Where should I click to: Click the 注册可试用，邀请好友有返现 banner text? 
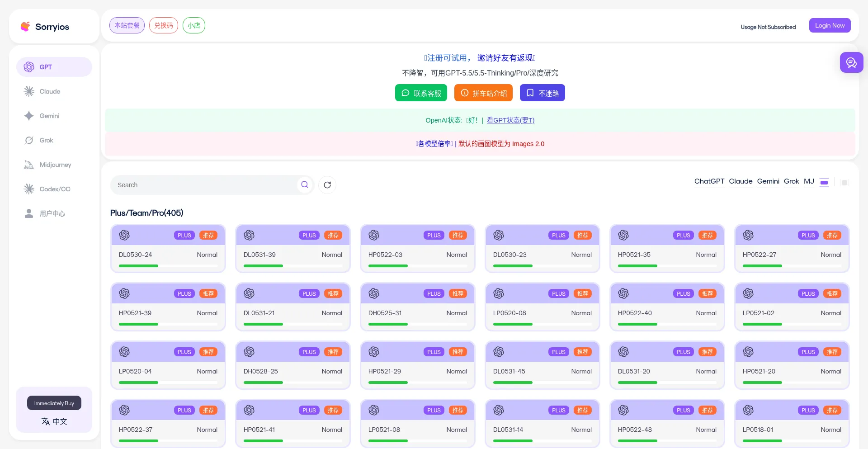point(480,58)
